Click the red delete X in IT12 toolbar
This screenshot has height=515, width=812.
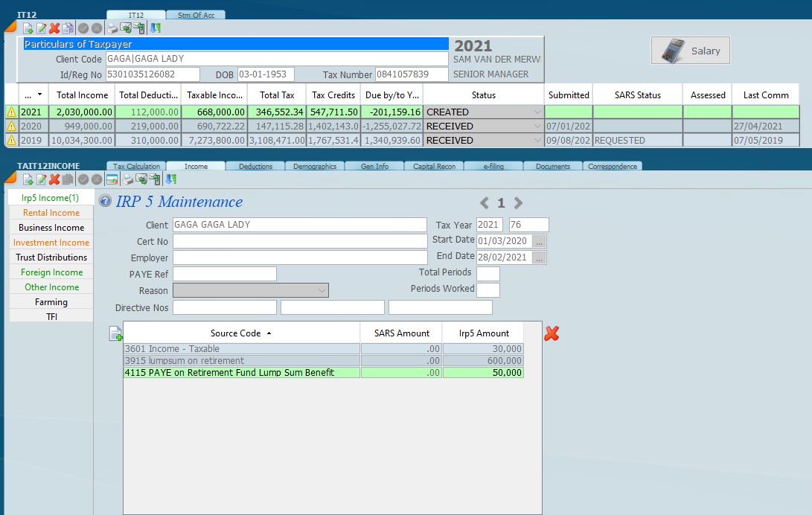[x=54, y=28]
